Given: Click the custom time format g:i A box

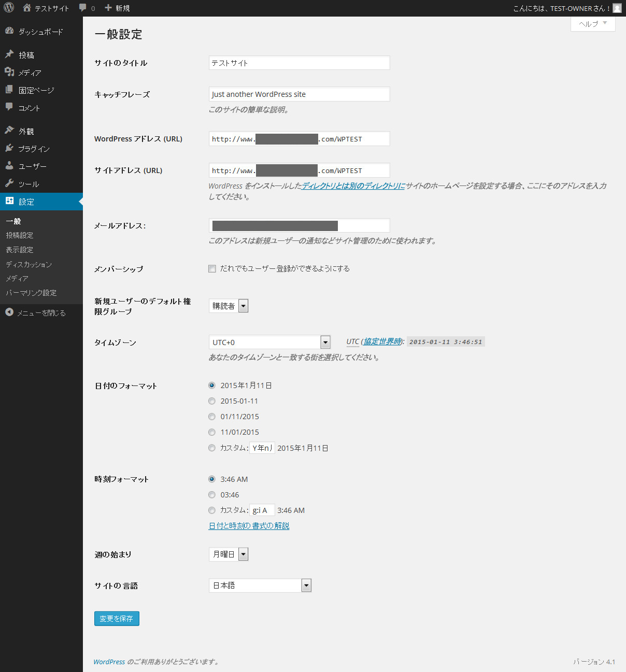Looking at the screenshot, I should 262,510.
